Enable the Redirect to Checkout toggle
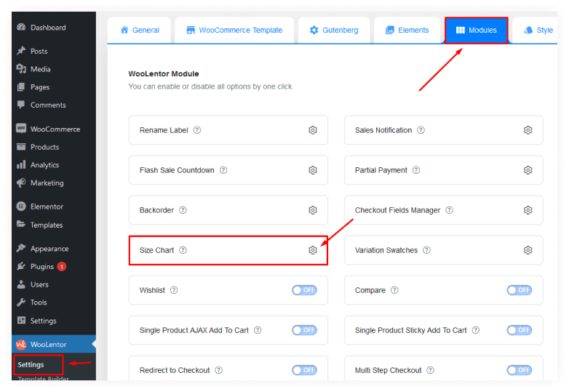This screenshot has height=392, width=569. click(304, 370)
